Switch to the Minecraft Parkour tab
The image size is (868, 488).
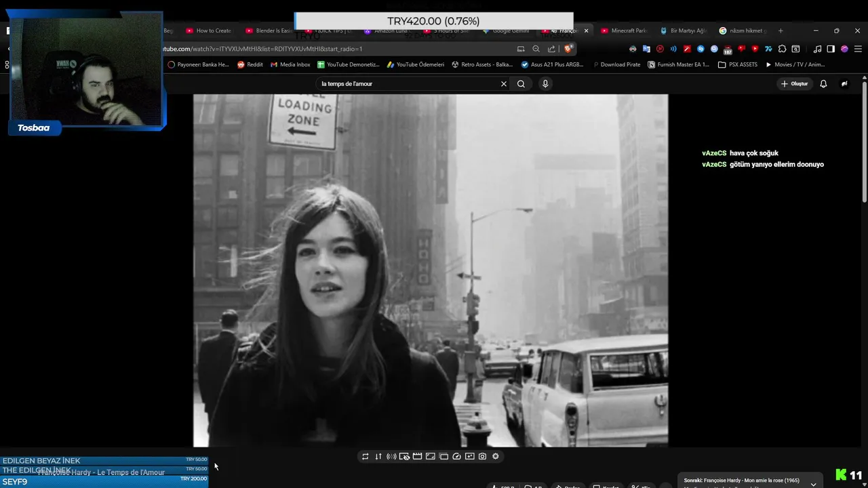pyautogui.click(x=624, y=30)
